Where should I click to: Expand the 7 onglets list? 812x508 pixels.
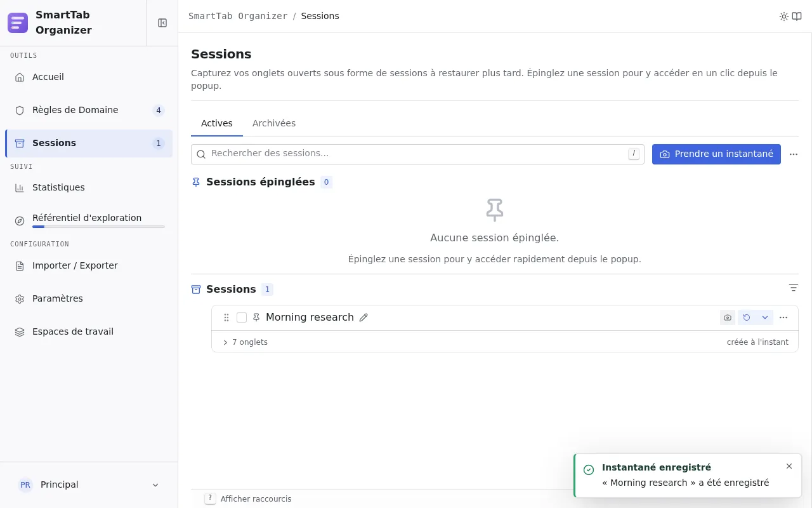tap(245, 342)
